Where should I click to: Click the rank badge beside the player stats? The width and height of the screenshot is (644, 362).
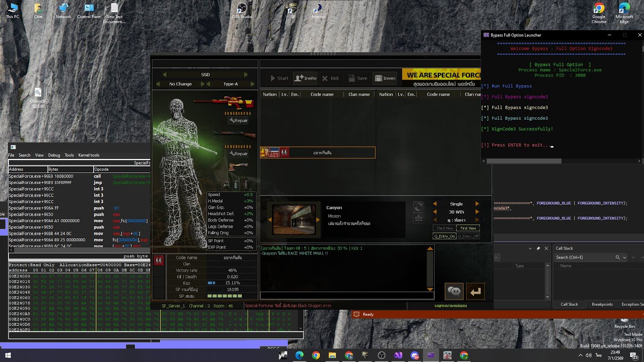point(159,260)
